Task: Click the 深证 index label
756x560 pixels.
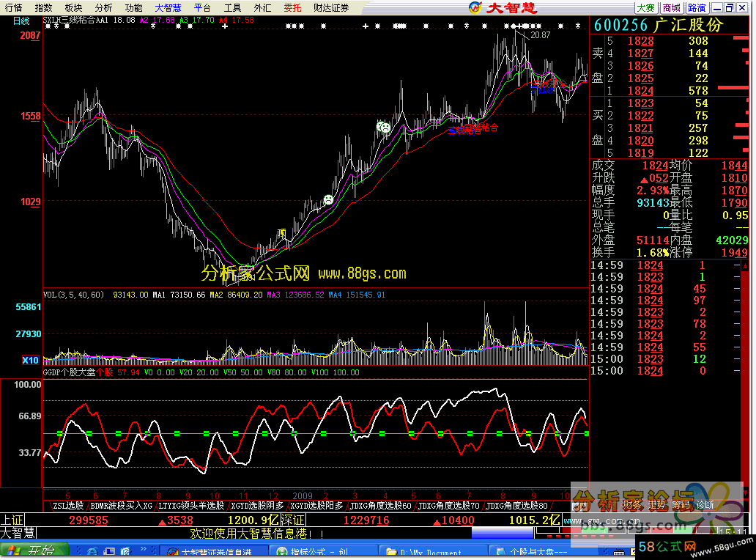Action: 293,520
